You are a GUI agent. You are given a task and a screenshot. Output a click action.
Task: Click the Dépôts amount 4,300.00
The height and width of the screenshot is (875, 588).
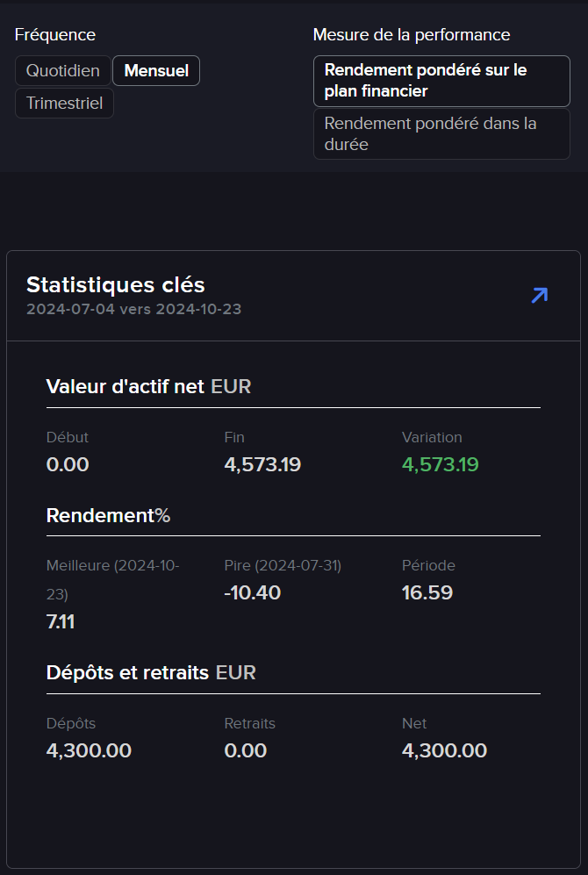point(89,750)
